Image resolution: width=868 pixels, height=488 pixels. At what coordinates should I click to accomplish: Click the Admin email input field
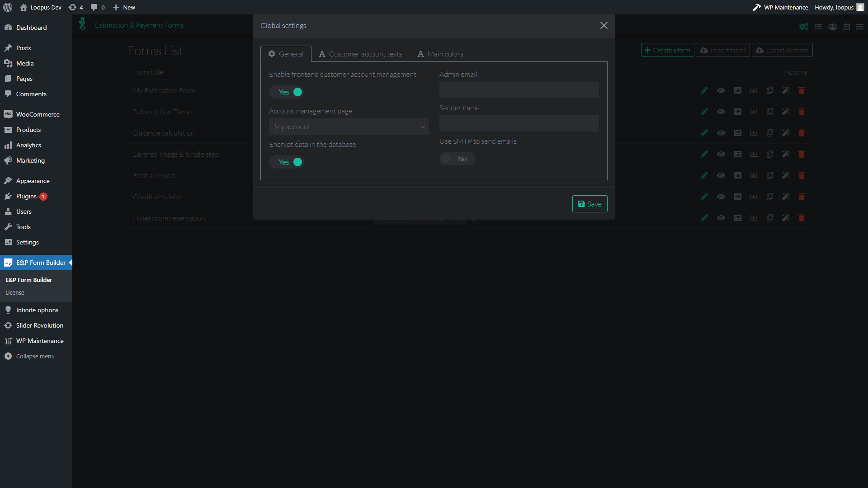tap(519, 90)
